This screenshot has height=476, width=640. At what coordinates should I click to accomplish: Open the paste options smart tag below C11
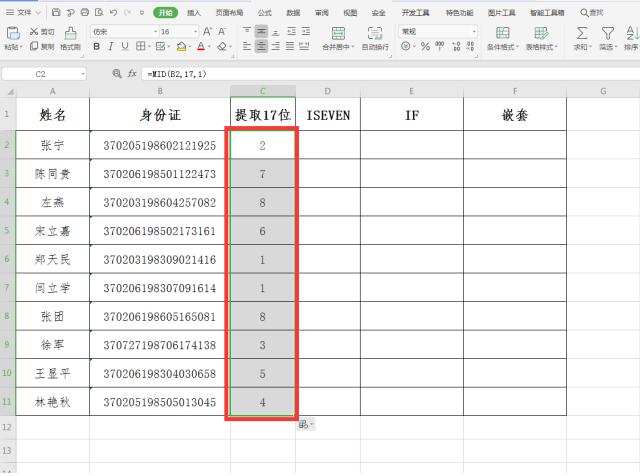(x=306, y=425)
